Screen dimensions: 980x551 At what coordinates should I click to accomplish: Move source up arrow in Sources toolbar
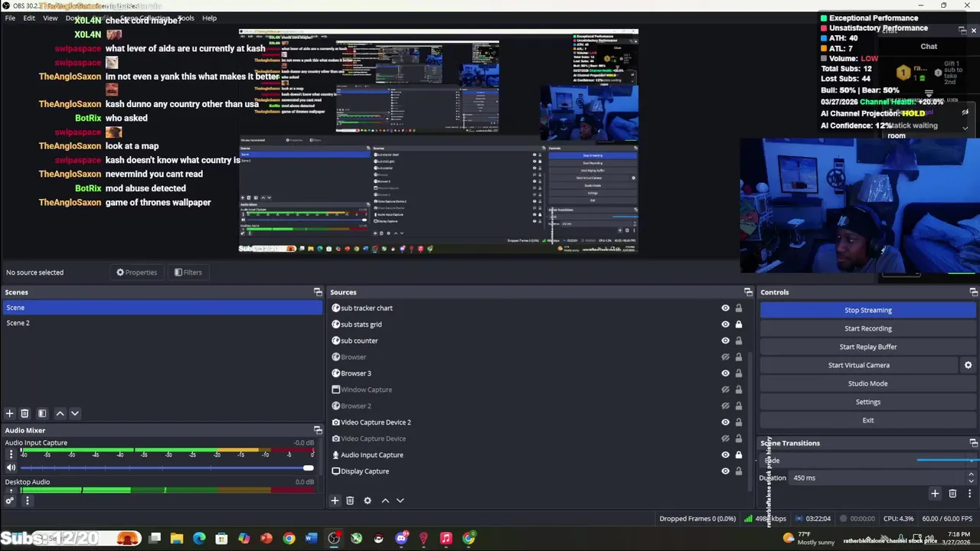tap(385, 500)
